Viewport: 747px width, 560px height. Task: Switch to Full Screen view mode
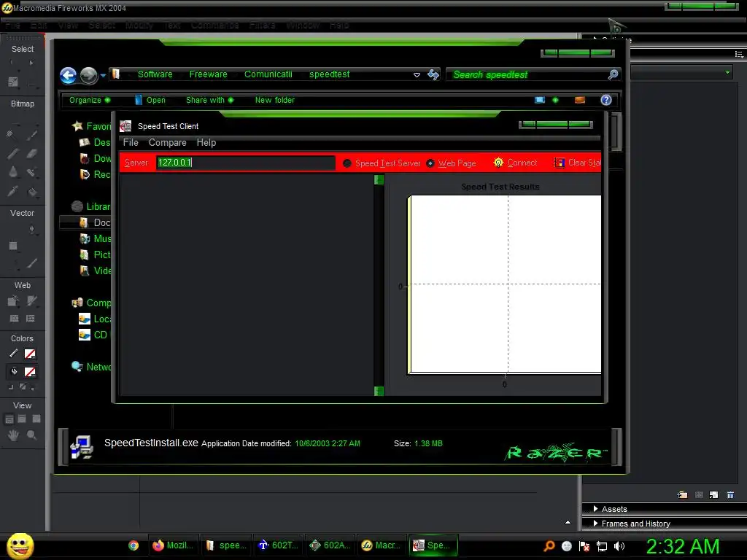(36, 419)
